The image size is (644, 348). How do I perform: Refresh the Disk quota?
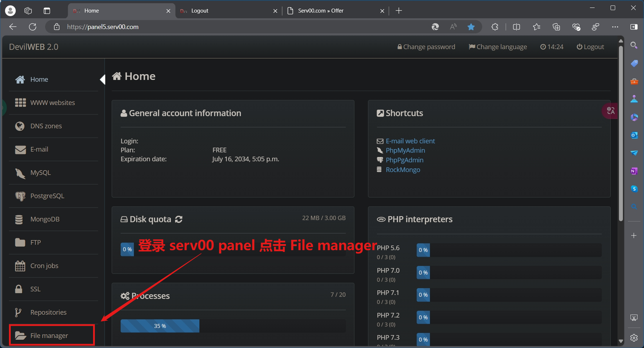[x=179, y=219]
